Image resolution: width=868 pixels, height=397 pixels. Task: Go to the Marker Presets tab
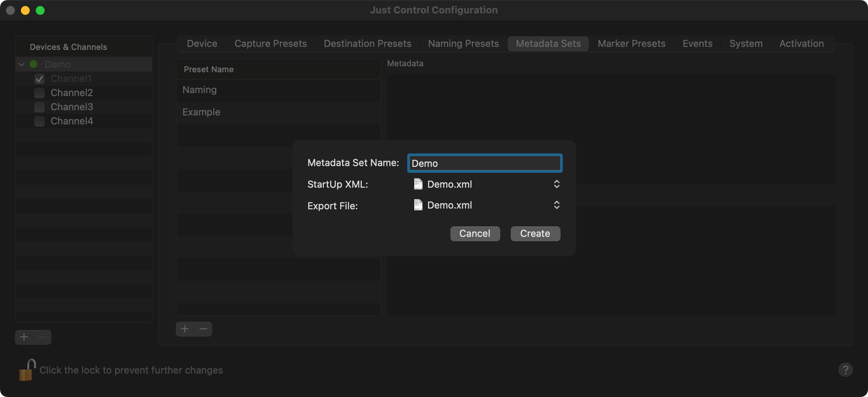[632, 44]
